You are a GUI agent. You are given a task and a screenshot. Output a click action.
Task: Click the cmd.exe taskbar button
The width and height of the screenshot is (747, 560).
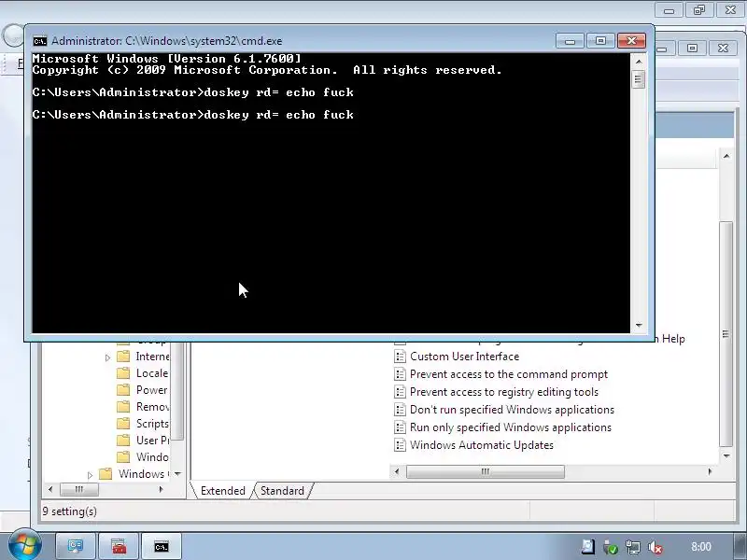(x=161, y=547)
